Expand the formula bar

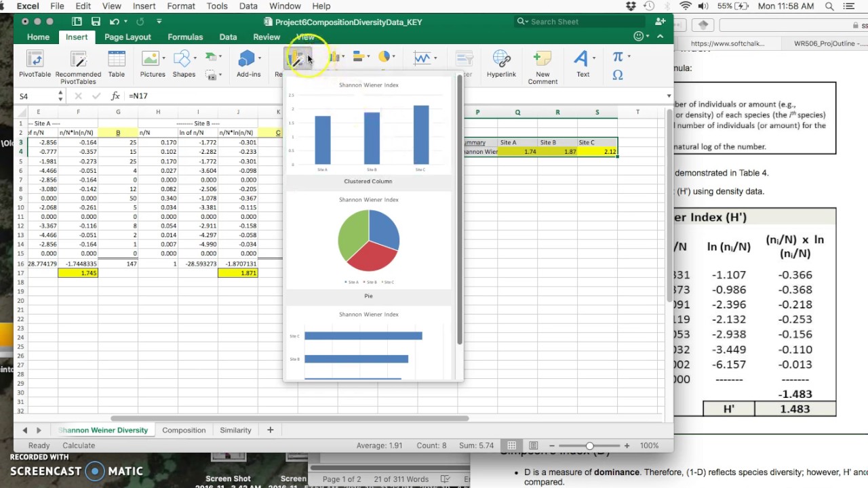[669, 96]
